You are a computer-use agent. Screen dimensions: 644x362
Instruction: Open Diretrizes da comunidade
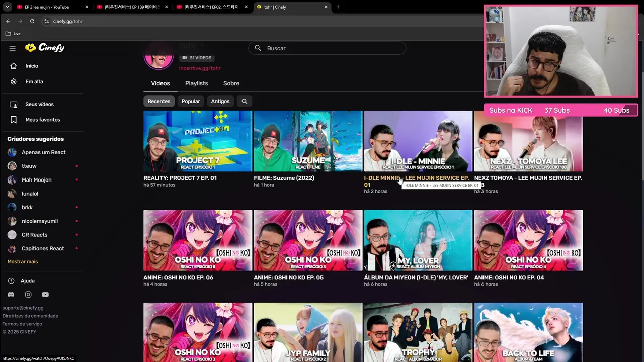[x=30, y=316]
